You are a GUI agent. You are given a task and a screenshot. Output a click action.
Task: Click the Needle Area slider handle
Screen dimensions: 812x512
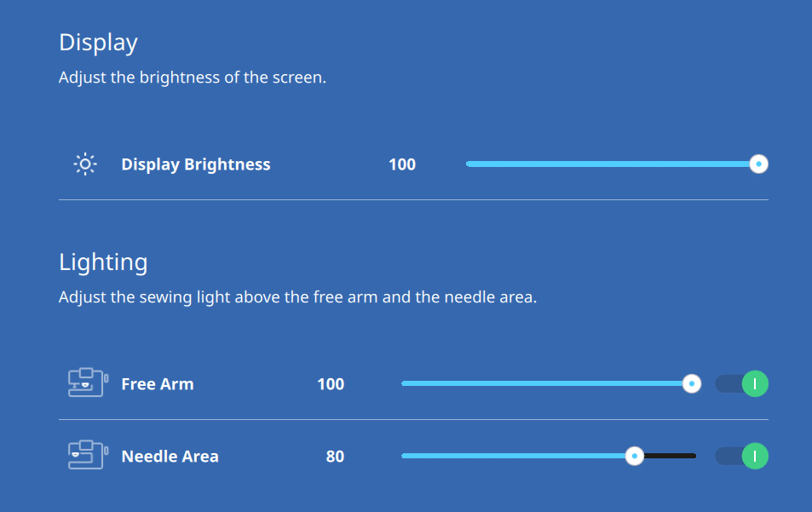coord(635,456)
